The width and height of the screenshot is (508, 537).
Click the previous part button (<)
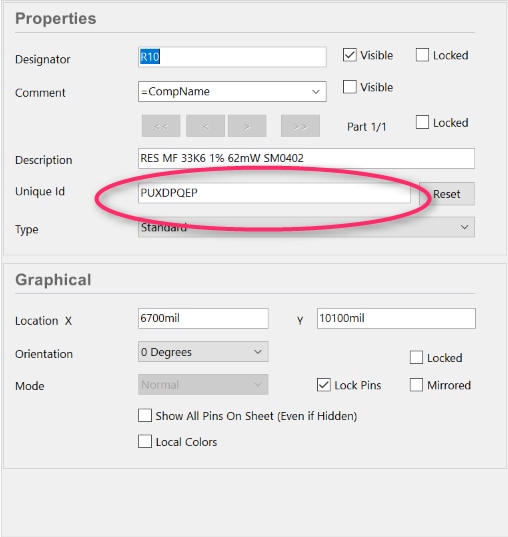pos(205,126)
